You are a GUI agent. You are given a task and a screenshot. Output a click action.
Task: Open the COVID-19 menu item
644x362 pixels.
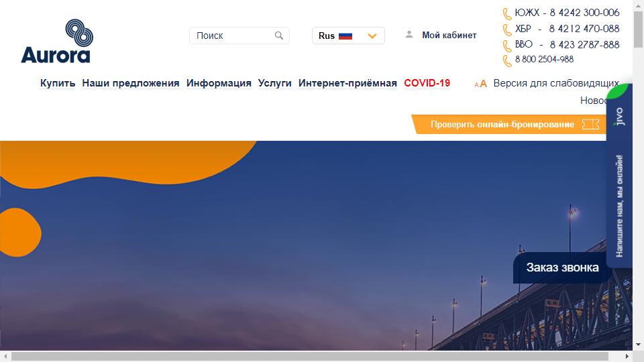click(427, 83)
